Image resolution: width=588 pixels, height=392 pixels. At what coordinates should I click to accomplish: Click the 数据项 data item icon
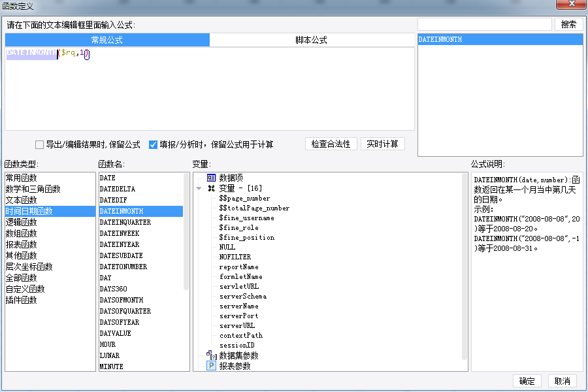coord(211,178)
